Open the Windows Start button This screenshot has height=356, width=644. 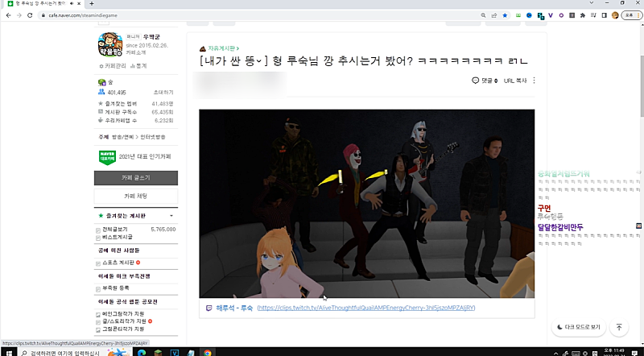[9, 353]
